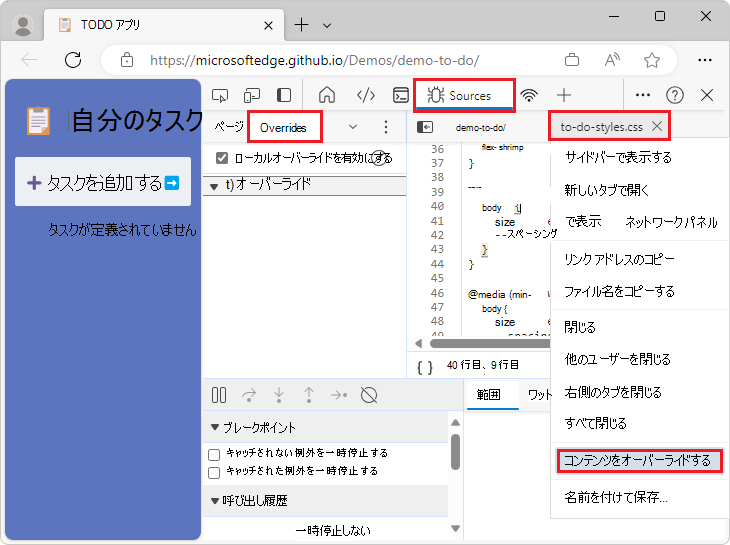Click the debugger pane vertical scrollbar
This screenshot has width=730, height=545.
(455, 451)
